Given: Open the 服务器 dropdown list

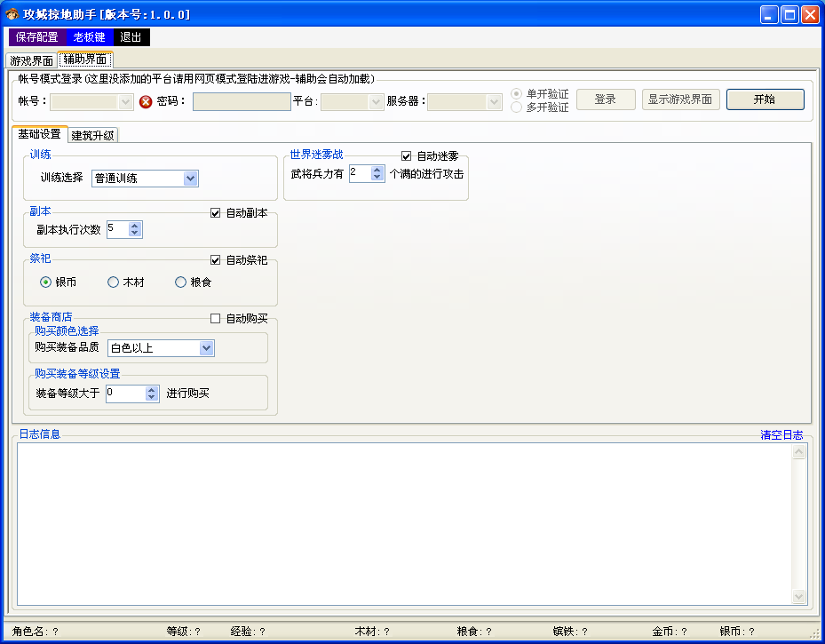Looking at the screenshot, I should click(495, 101).
